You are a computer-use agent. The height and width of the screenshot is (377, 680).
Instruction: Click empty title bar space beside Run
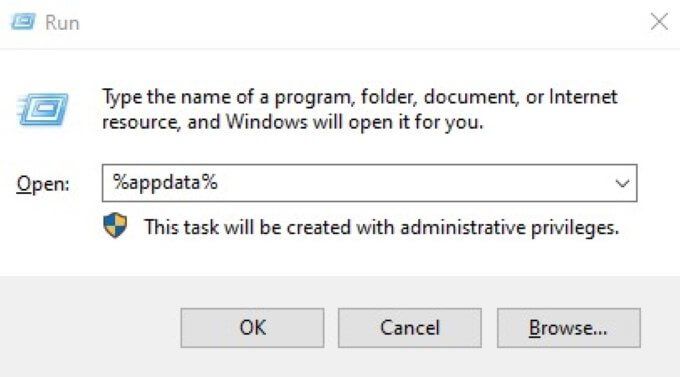347,22
